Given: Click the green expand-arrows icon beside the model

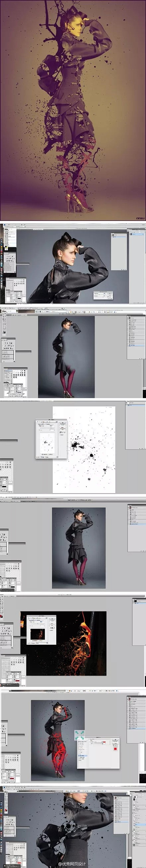Looking at the screenshot, I should (x=79, y=736).
